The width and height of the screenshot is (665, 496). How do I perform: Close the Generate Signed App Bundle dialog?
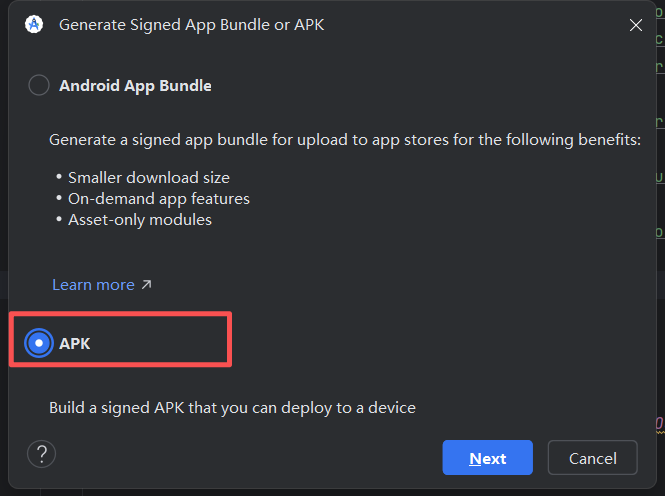[635, 25]
